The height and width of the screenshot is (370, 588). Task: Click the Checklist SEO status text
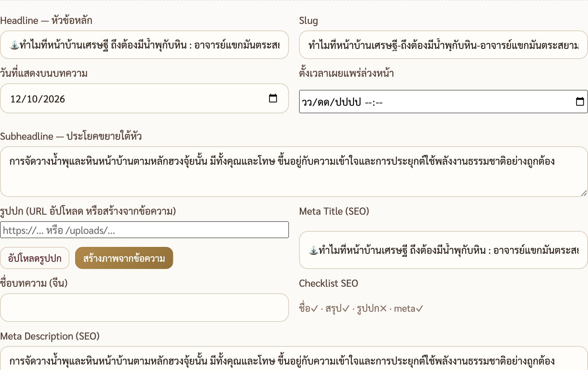pyautogui.click(x=361, y=308)
